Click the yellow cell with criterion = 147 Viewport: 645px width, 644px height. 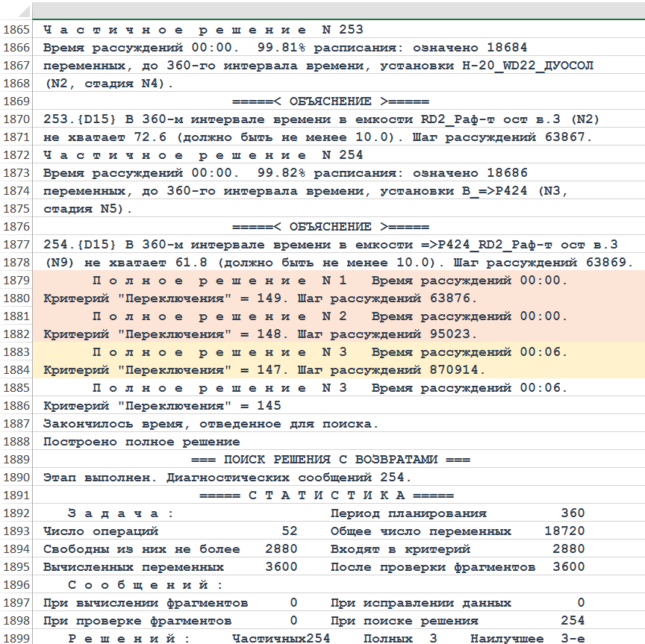click(265, 370)
